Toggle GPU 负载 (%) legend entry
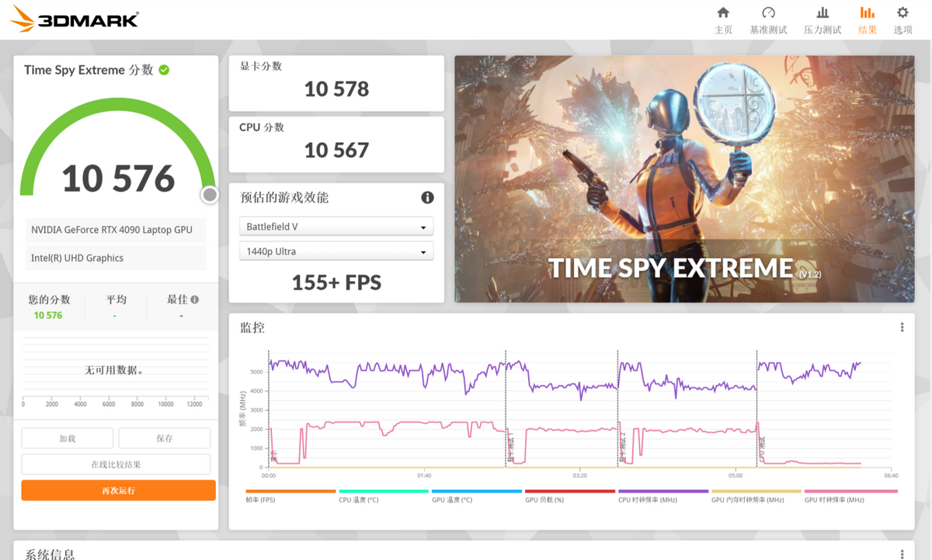This screenshot has width=932, height=560. (x=570, y=496)
